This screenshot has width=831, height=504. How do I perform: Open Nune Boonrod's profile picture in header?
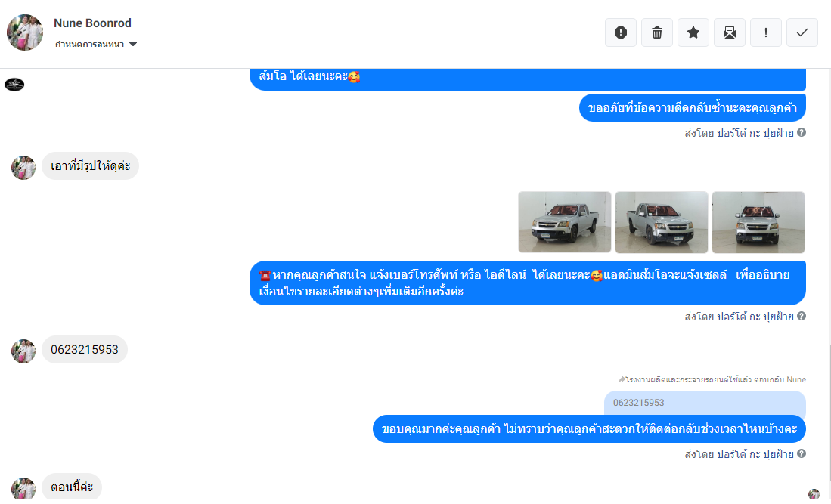point(25,32)
